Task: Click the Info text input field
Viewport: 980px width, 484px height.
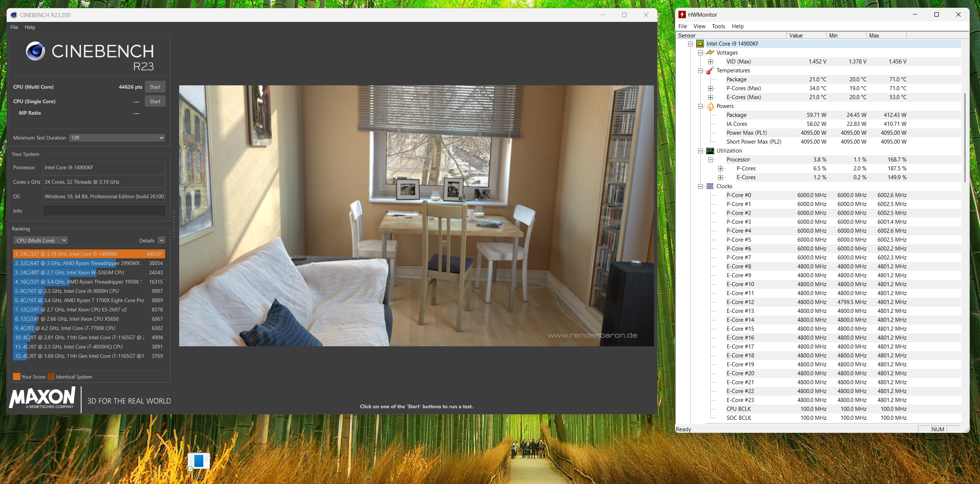Action: click(104, 211)
